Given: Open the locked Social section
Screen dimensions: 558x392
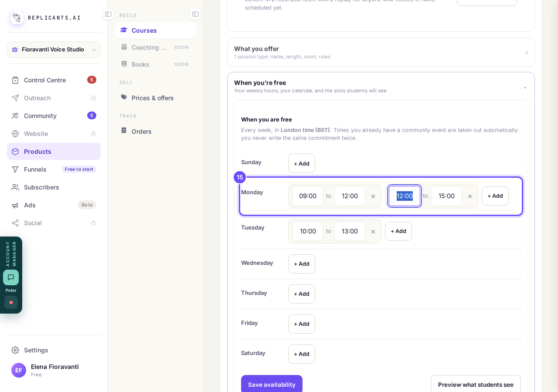Looking at the screenshot, I should (54, 223).
